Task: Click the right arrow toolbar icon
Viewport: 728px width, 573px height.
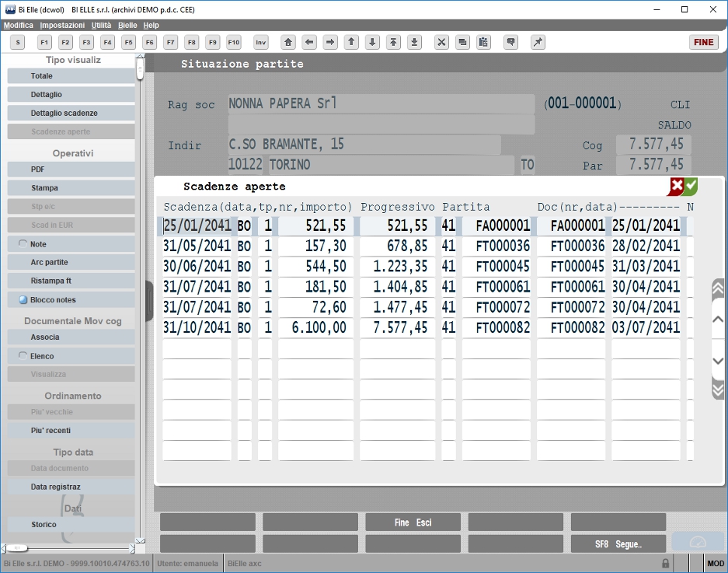Action: coord(330,42)
